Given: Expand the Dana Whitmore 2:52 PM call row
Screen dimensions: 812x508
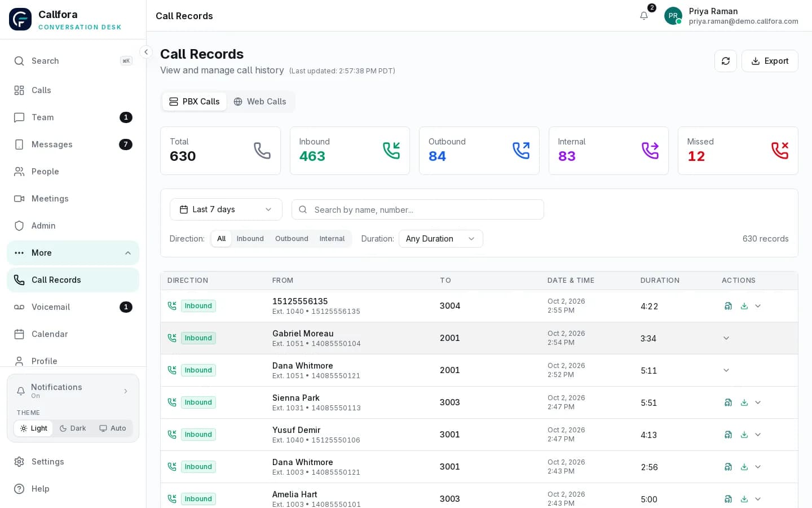Looking at the screenshot, I should 726,370.
